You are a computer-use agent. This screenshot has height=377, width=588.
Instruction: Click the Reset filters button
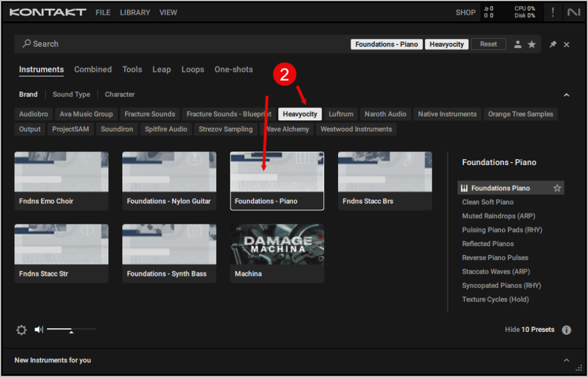click(488, 44)
